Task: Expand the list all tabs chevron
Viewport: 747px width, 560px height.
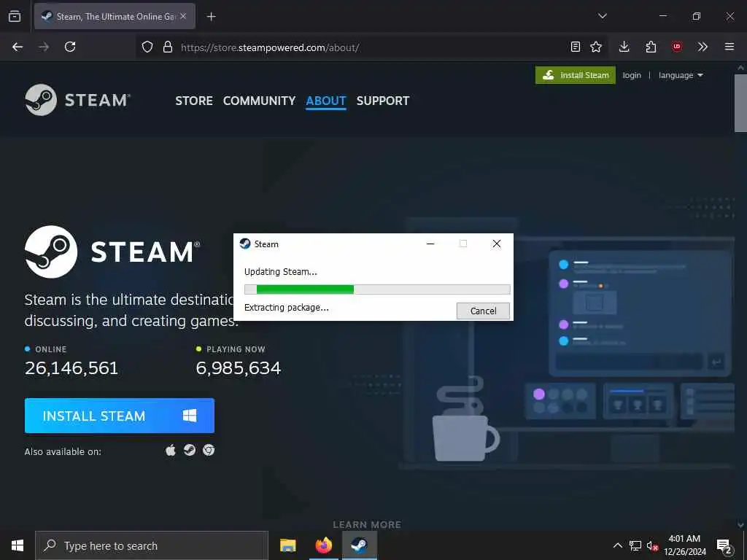Action: [x=602, y=16]
